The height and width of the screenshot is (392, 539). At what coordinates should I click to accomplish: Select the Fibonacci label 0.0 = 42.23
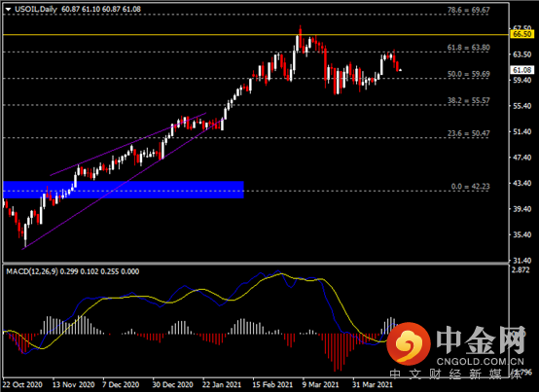point(470,186)
